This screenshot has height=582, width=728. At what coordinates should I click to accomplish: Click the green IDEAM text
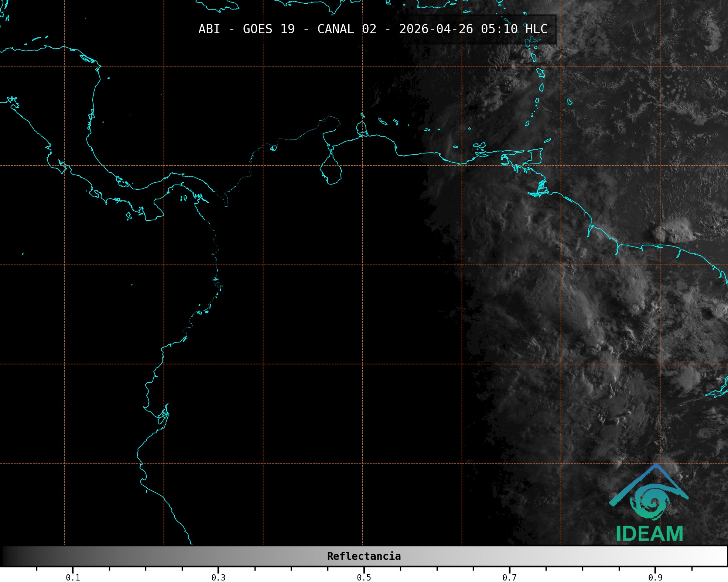point(649,534)
